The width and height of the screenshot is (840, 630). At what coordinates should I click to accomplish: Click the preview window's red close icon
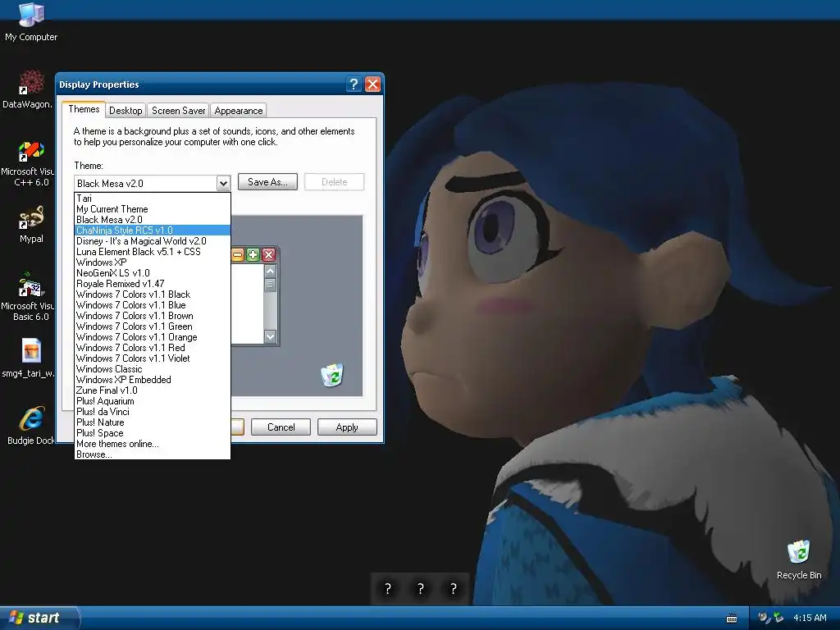pyautogui.click(x=268, y=255)
